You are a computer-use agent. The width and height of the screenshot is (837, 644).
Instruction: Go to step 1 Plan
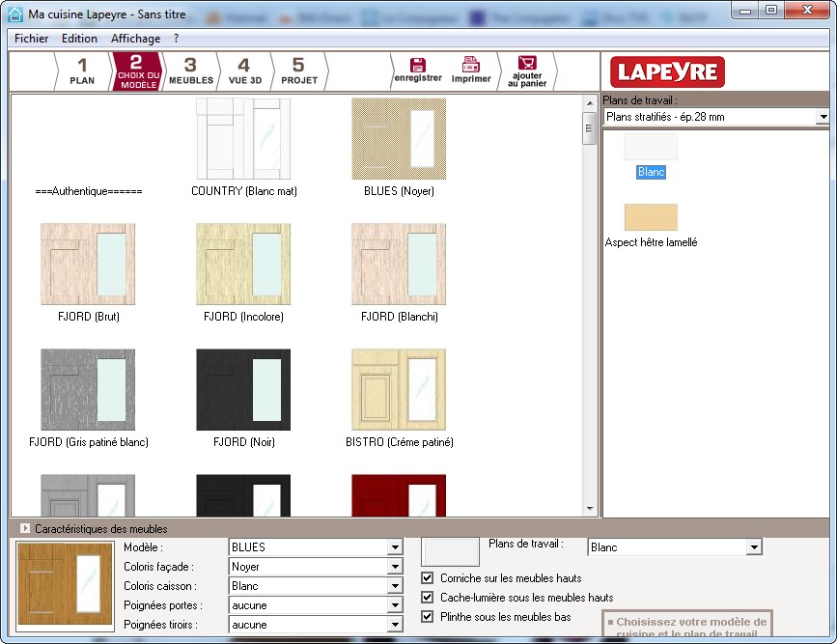[x=82, y=71]
